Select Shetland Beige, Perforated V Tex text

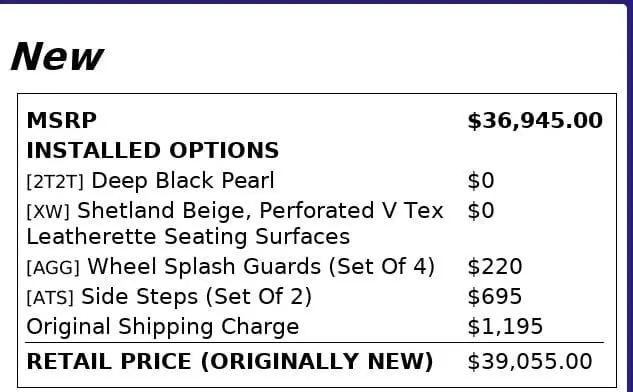click(x=260, y=211)
